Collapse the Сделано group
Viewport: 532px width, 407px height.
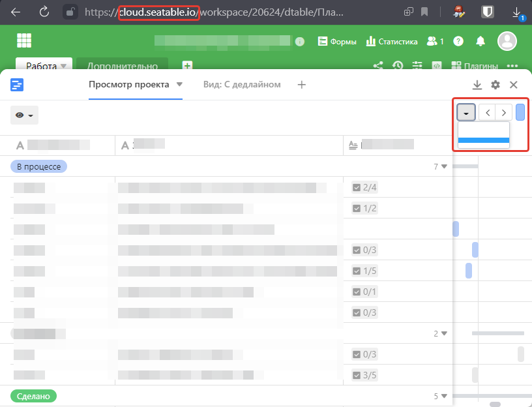[x=444, y=396]
